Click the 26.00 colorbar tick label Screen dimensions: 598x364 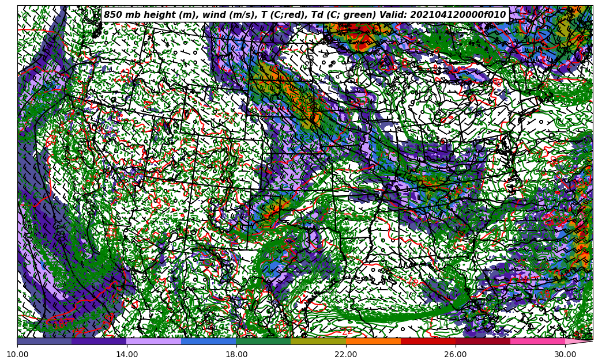point(456,354)
